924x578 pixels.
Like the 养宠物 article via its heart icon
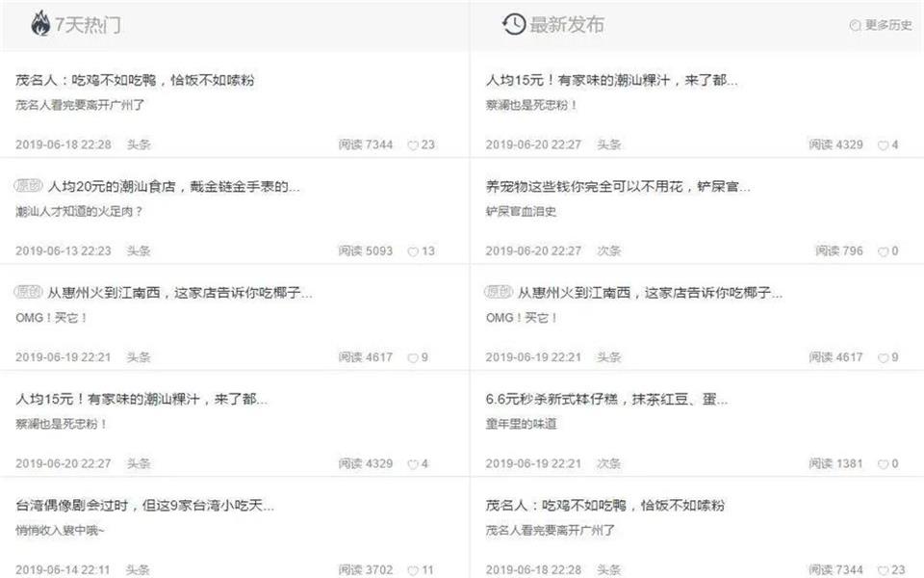coord(884,251)
